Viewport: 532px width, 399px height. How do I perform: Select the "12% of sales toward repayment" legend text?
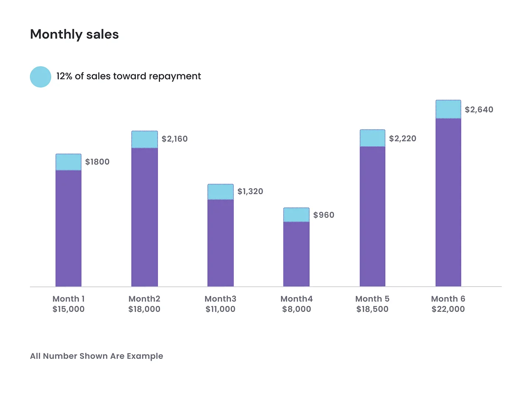tap(128, 76)
